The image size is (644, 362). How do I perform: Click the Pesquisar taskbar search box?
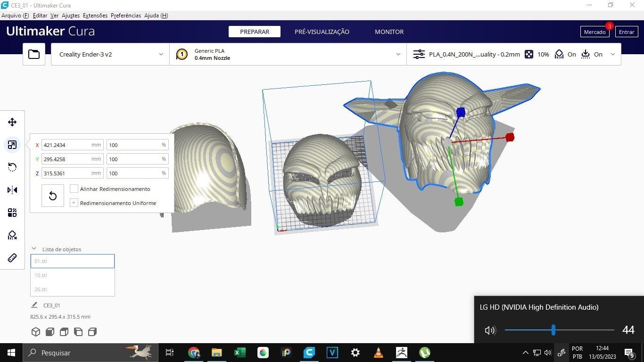[91, 353]
